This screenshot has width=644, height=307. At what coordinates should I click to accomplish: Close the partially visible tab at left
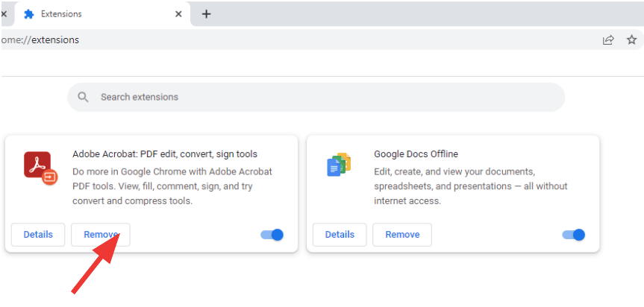click(4, 14)
